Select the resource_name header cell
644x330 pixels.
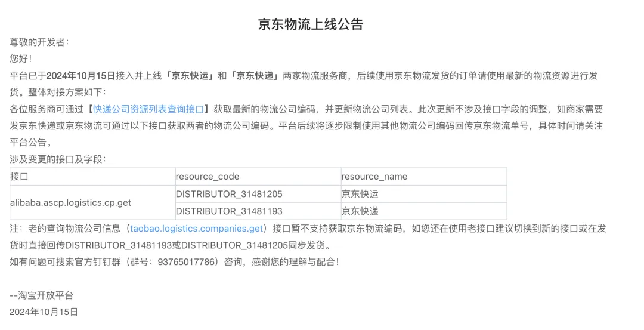point(424,177)
